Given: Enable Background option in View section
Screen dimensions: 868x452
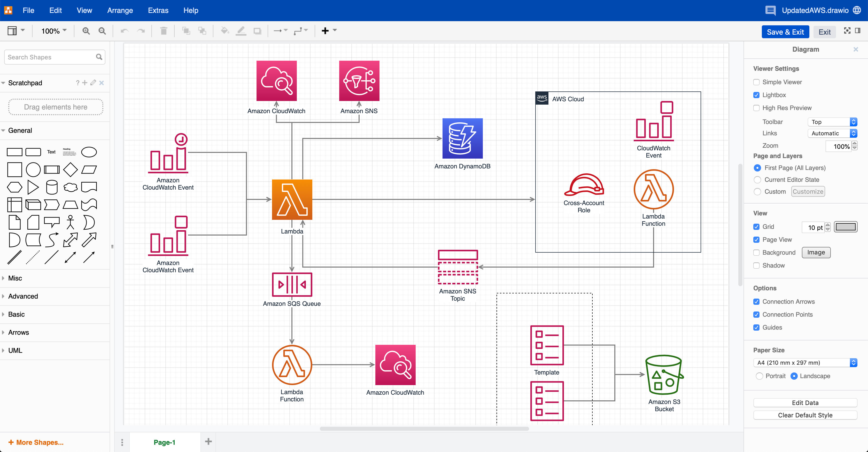Looking at the screenshot, I should (757, 253).
